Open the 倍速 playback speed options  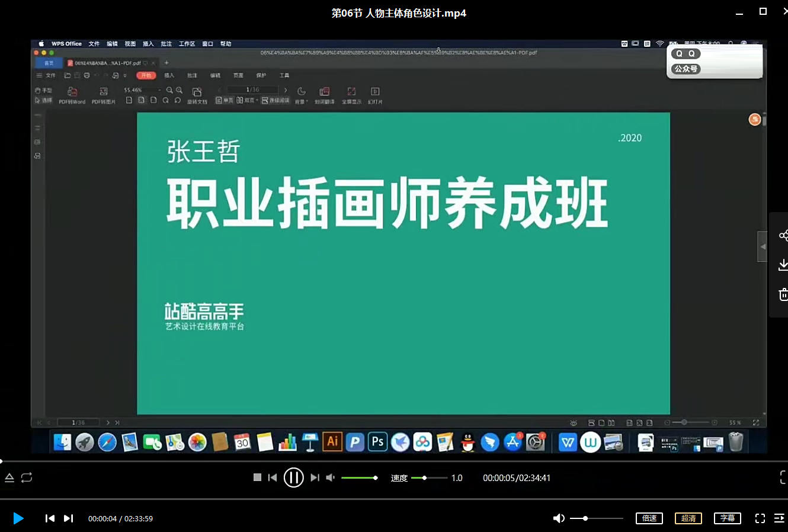[x=649, y=518]
